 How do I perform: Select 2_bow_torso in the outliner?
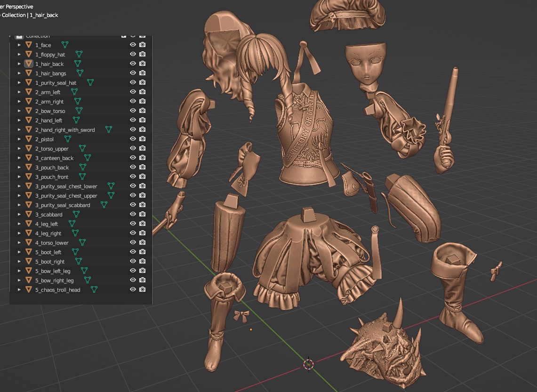[50, 111]
